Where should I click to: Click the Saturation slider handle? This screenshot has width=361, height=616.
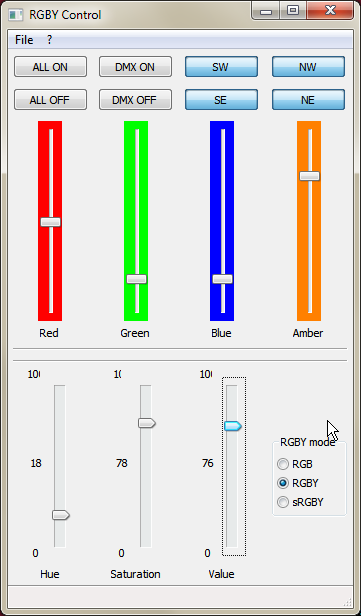147,423
